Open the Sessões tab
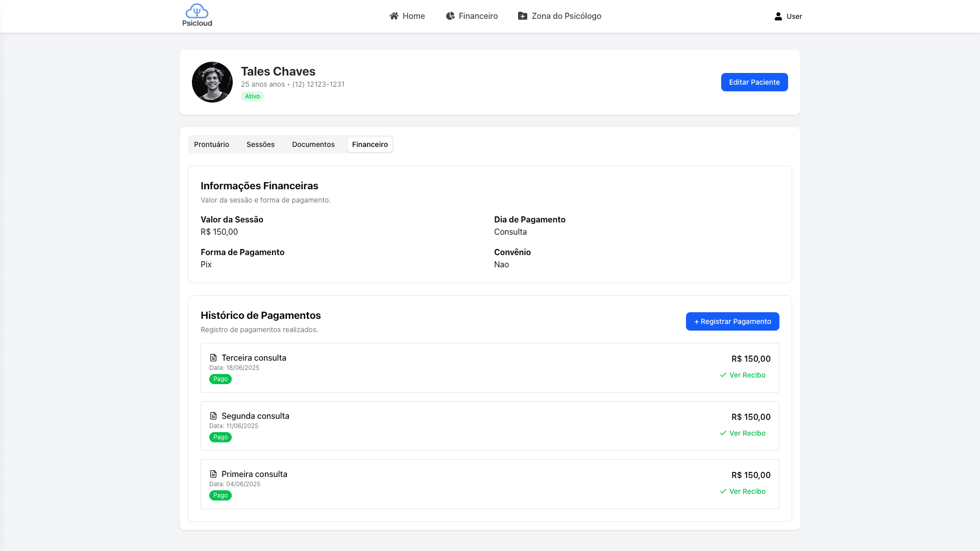Image resolution: width=980 pixels, height=551 pixels. tap(260, 144)
